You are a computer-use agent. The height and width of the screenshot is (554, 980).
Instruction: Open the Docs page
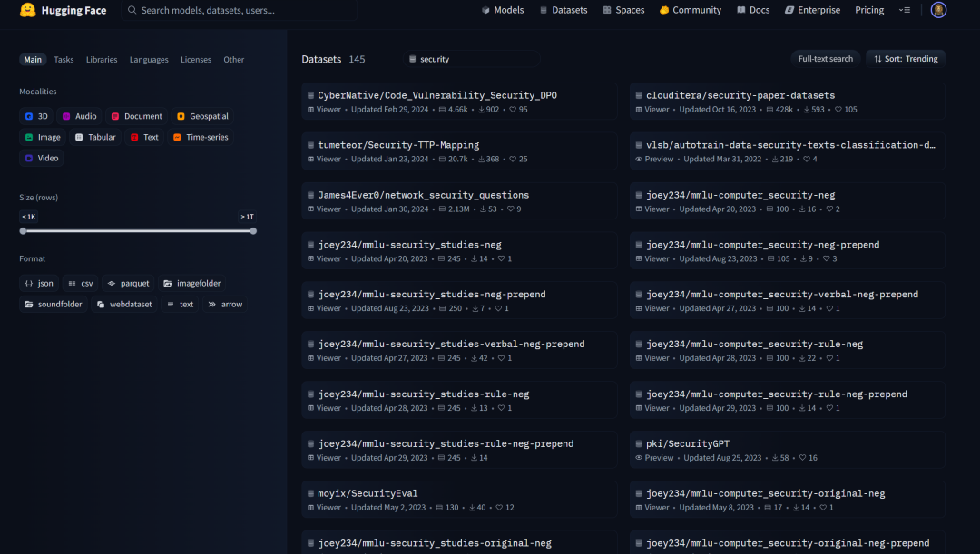(x=753, y=10)
